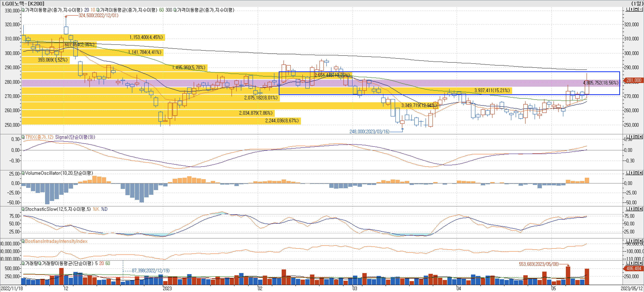This screenshot has width=644, height=292.
Task: Toggle the TRIX indicator legend box
Action: tap(23, 137)
